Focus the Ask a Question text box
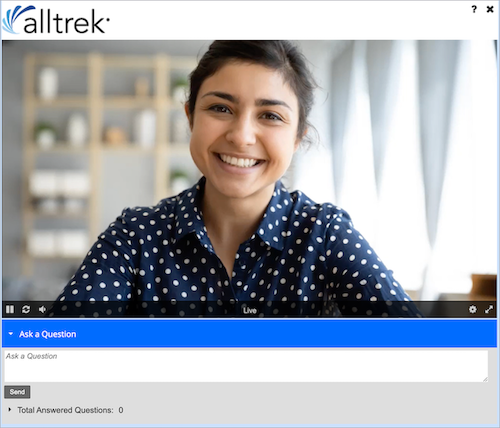 tap(246, 366)
